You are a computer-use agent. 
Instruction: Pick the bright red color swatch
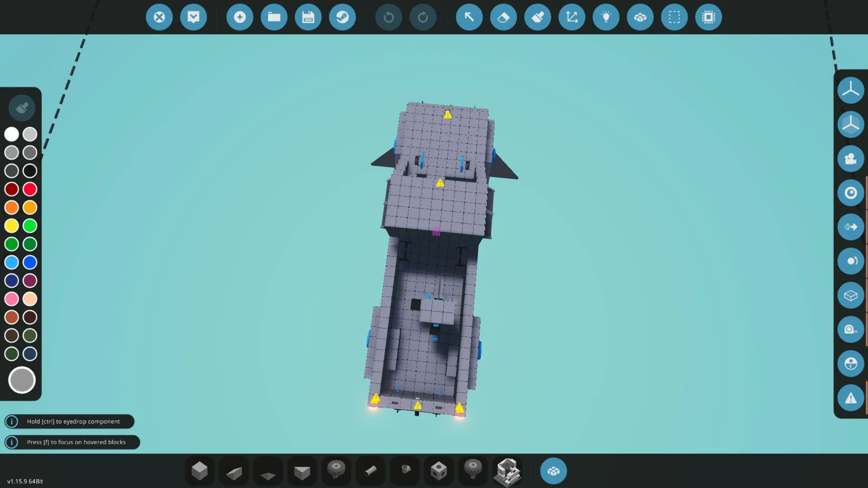point(30,189)
